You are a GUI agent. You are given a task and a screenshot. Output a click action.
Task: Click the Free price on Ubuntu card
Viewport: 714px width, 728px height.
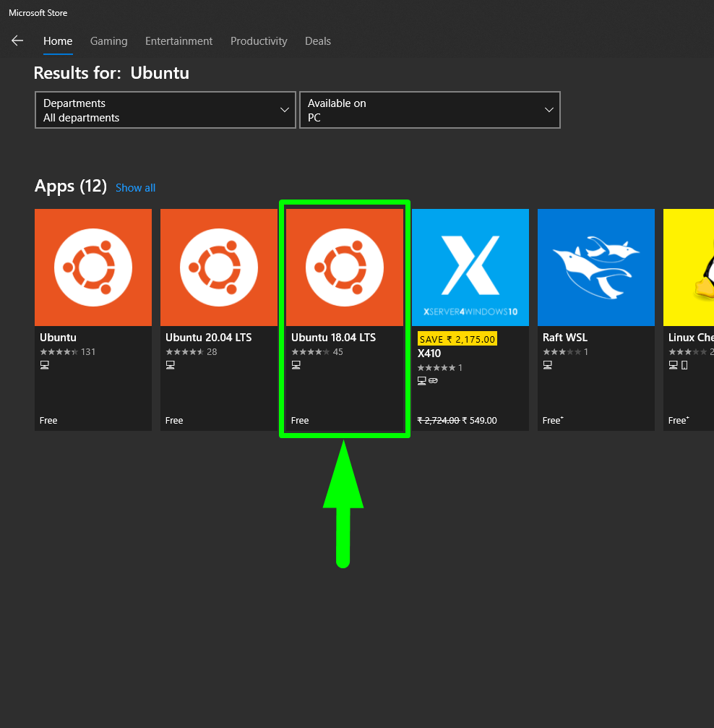[48, 420]
